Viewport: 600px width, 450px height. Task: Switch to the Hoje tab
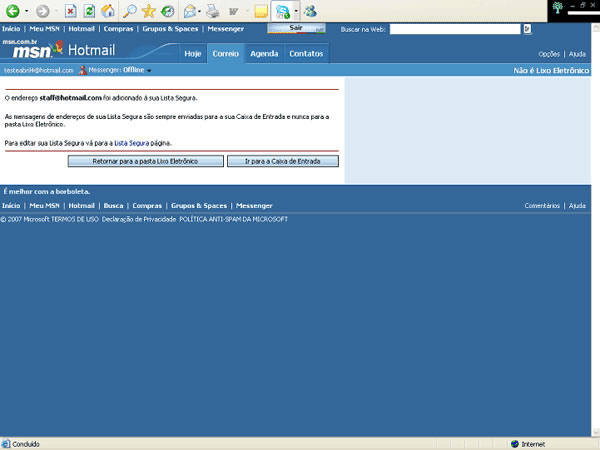[193, 53]
